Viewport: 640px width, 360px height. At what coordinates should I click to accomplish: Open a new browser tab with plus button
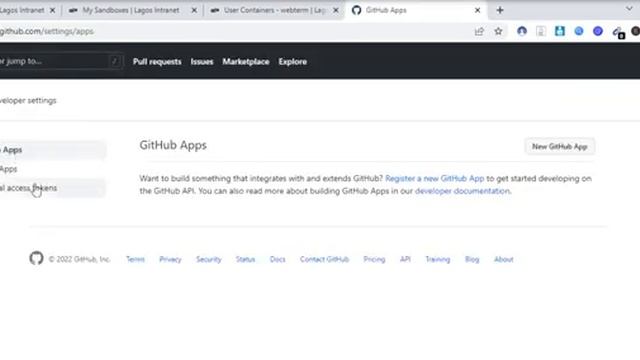500,10
